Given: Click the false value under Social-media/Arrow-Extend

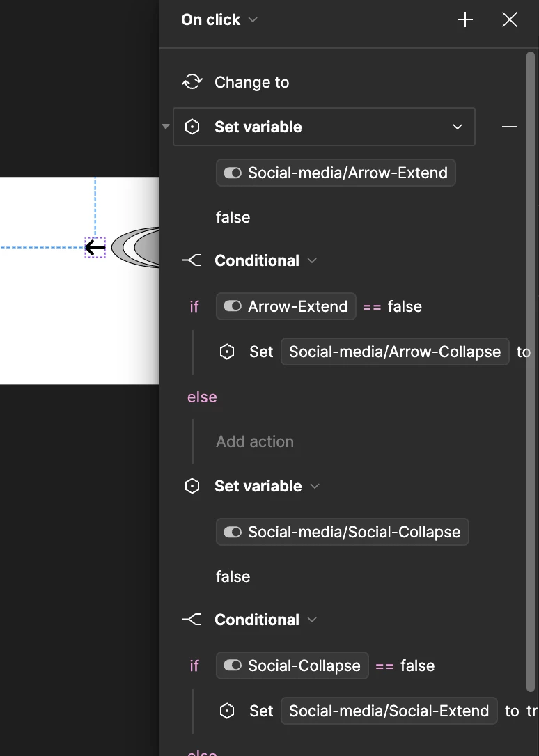Looking at the screenshot, I should click(x=233, y=217).
